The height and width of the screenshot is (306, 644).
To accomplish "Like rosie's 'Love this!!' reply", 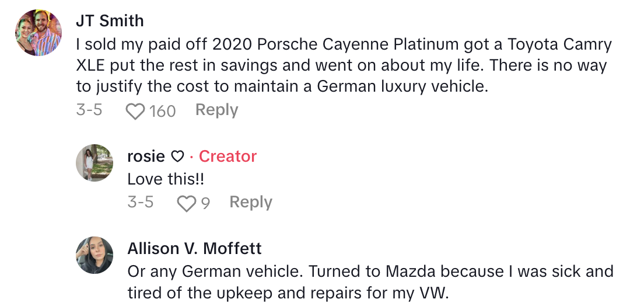I will (x=186, y=203).
